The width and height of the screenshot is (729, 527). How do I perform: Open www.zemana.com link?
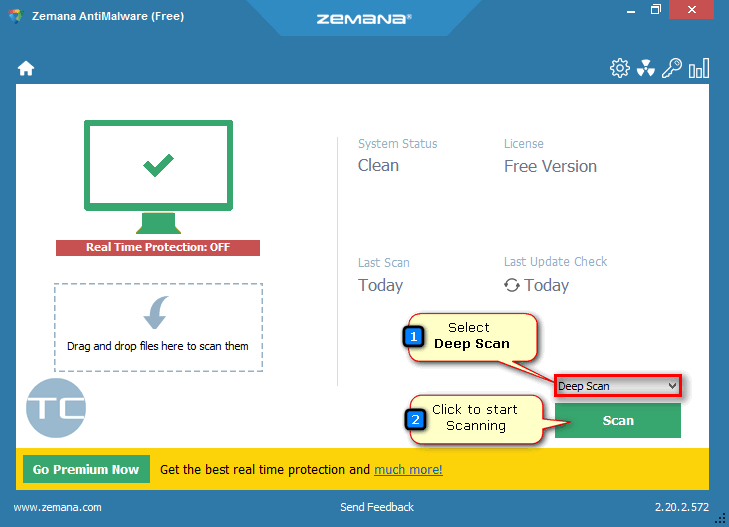pos(57,507)
